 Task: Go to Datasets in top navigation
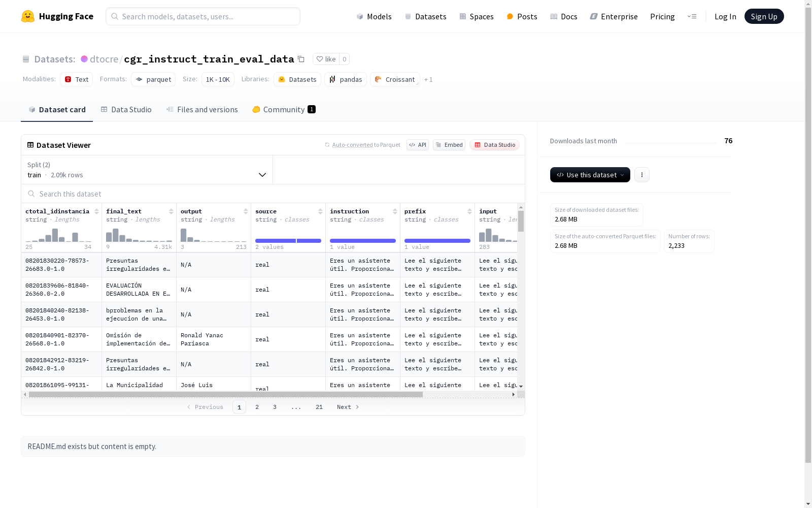coord(425,16)
